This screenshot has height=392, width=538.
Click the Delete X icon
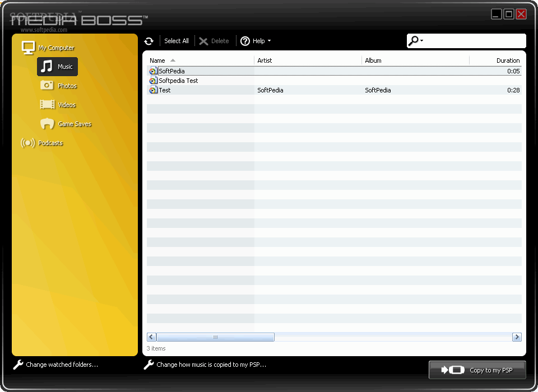(x=203, y=41)
